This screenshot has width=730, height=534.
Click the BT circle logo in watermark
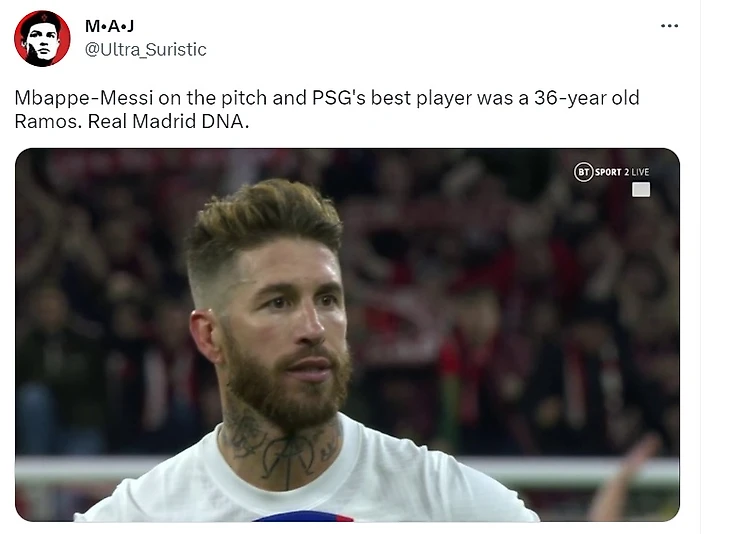tap(583, 172)
